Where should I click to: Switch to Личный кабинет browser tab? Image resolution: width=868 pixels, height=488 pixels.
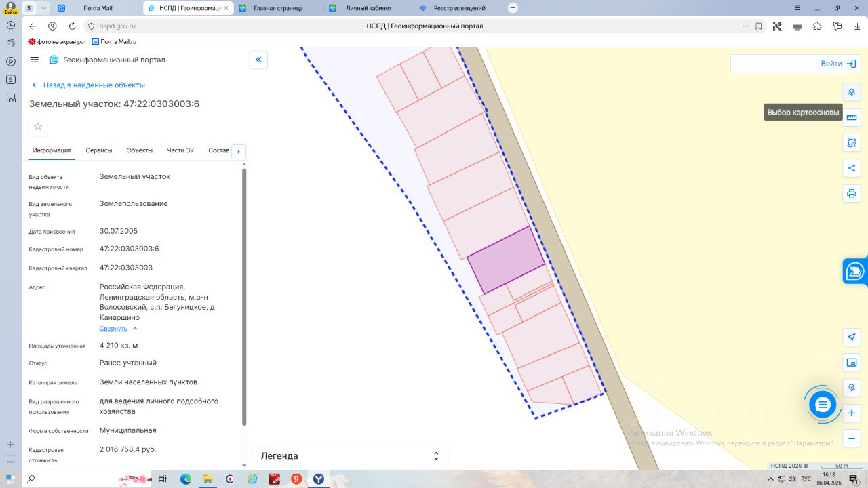[x=368, y=8]
